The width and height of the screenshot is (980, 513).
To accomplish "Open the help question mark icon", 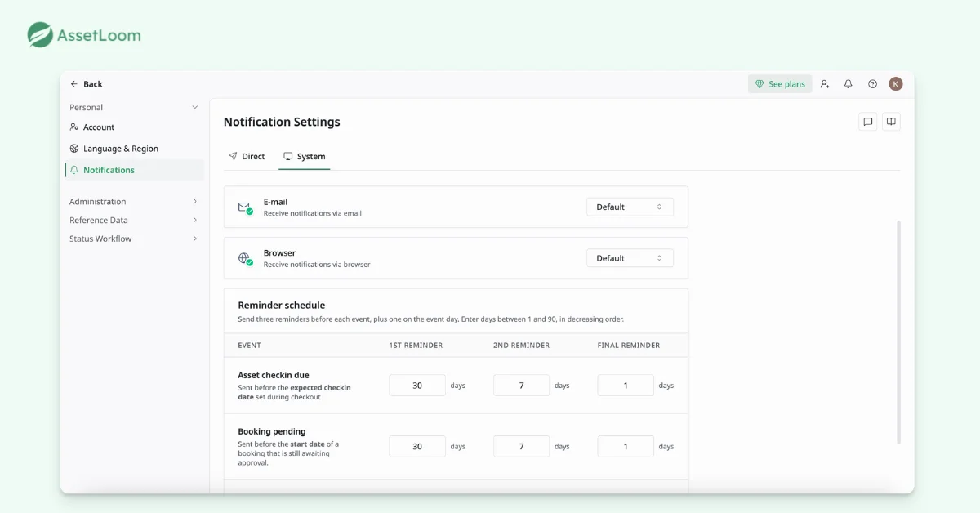I will 872,84.
